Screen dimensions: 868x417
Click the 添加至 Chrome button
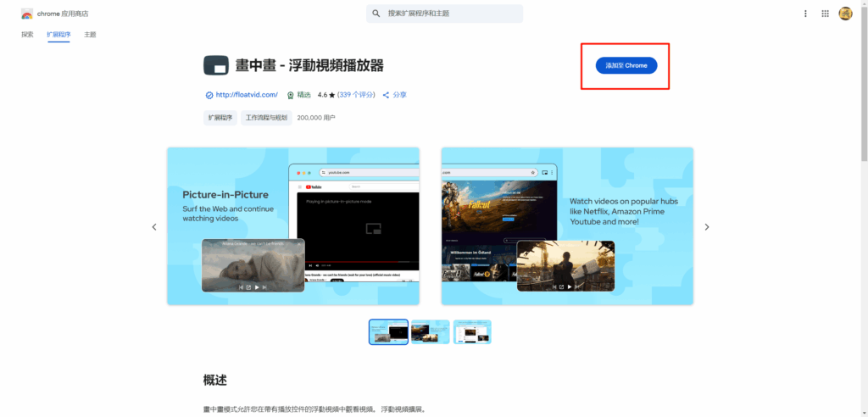pos(626,65)
